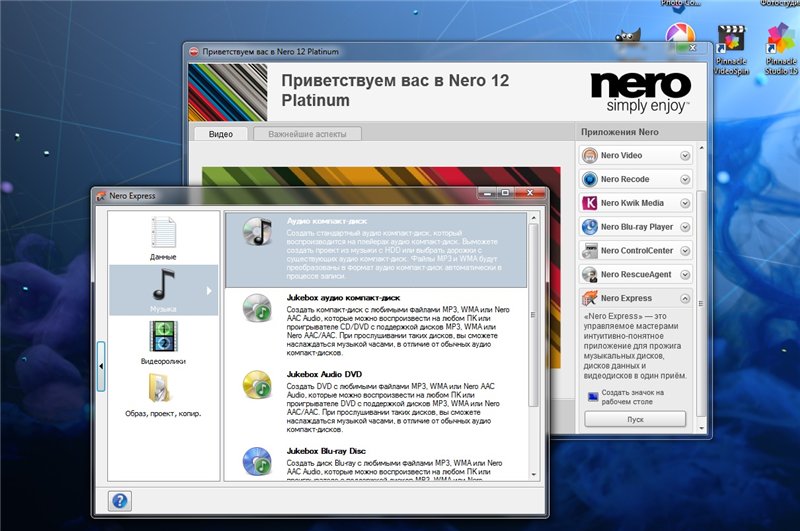Click the Nero Blu-ray Player icon
The width and height of the screenshot is (800, 531).
click(x=590, y=227)
